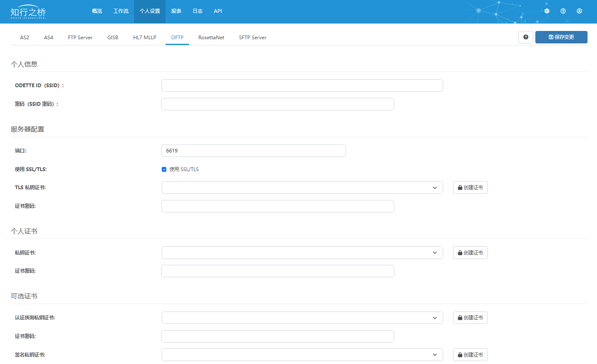597x364 pixels.
Task: Uncheck the 使用 SSL/TLS checkbox
Action: point(164,169)
